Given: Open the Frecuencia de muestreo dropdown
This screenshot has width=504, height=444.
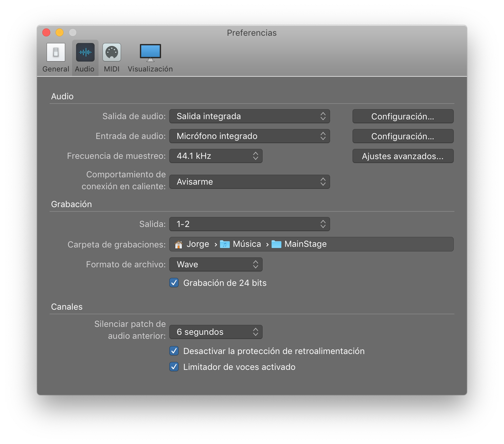Looking at the screenshot, I should pos(216,156).
